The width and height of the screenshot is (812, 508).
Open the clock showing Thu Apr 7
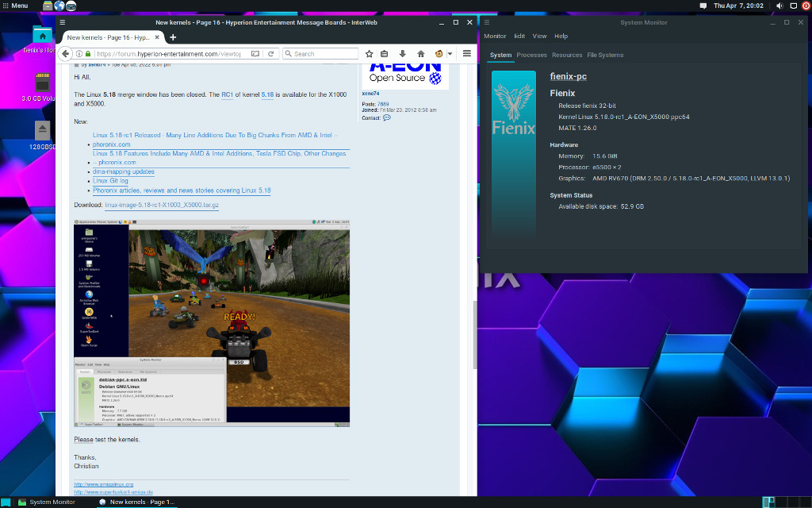738,6
